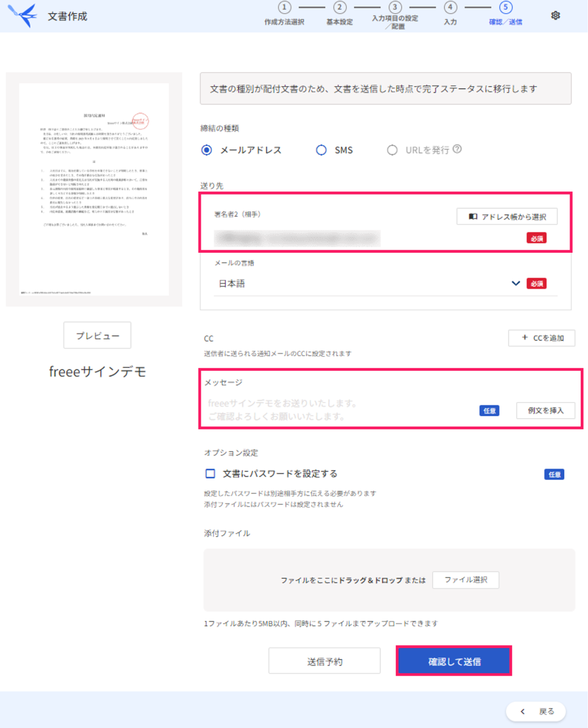The width and height of the screenshot is (588, 728).
Task: Select the メールアドレス radio button
Action: [x=207, y=150]
